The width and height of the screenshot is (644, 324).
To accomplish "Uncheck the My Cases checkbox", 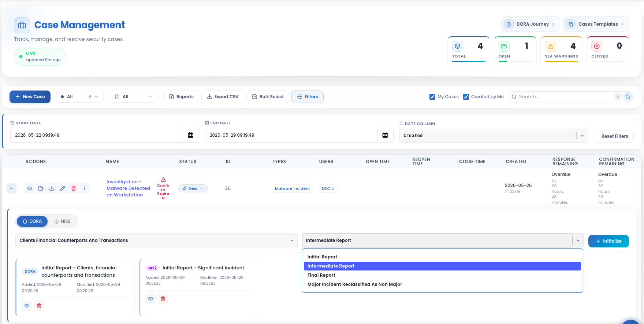I will (432, 97).
